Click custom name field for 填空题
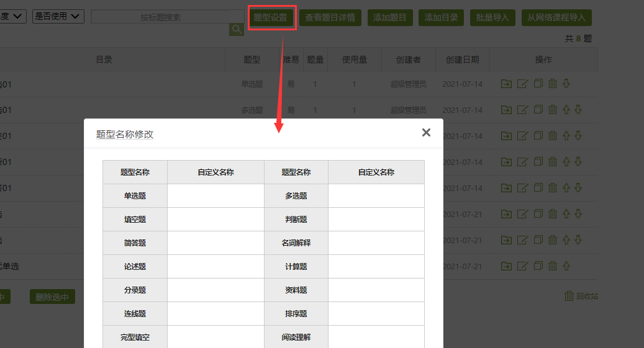 tap(215, 220)
